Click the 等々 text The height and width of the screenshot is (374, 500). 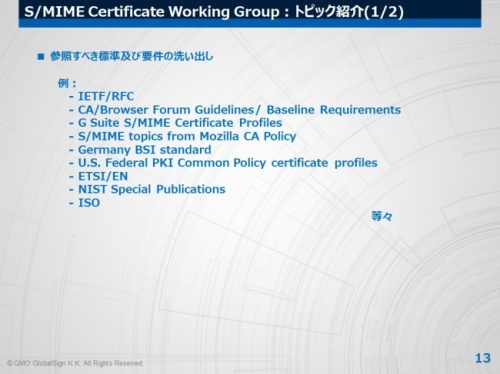[382, 216]
